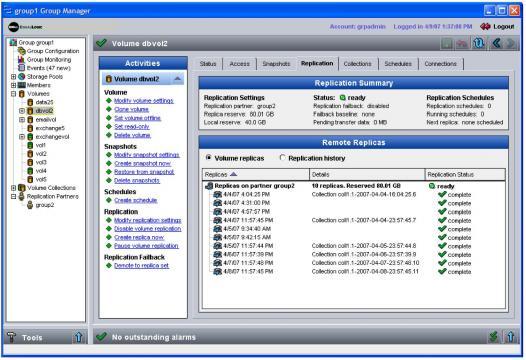This screenshot has height=360, width=526.
Task: Expand the Storage Pools tree node
Action: click(x=13, y=76)
